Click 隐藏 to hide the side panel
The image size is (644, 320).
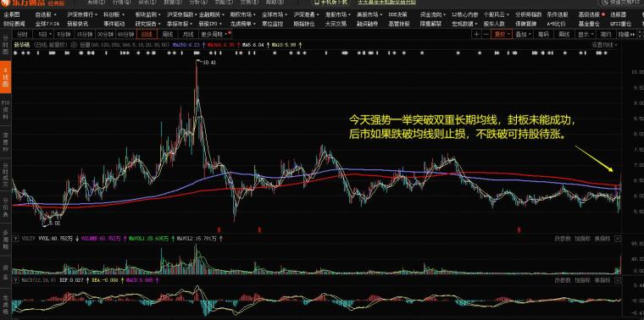[625, 34]
